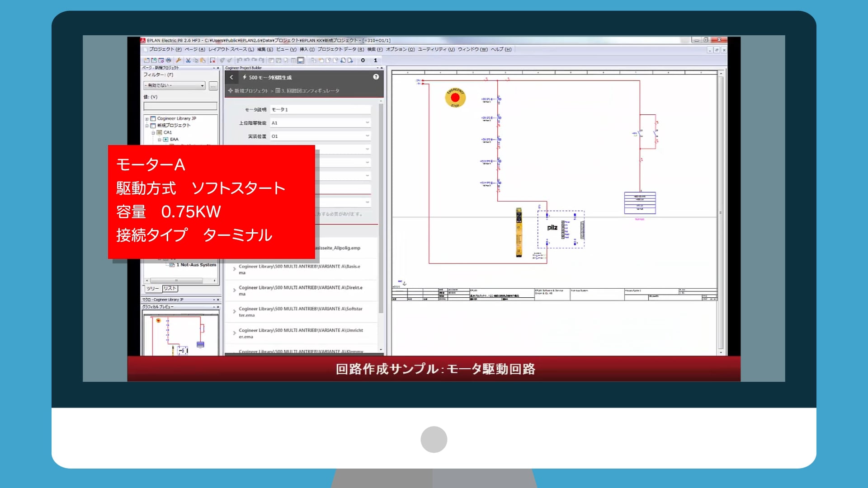Image resolution: width=868 pixels, height=488 pixels.
Task: Click the drawing area vertical scrollbar
Action: point(721,212)
